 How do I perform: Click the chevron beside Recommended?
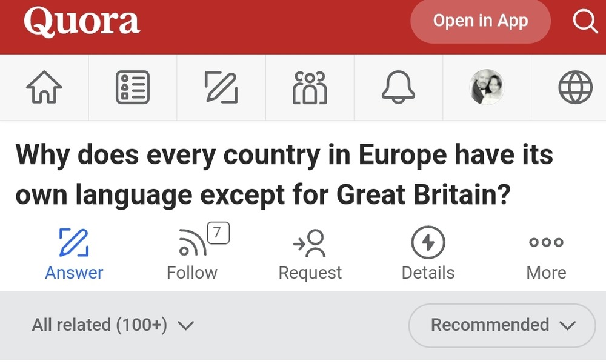pyautogui.click(x=567, y=325)
